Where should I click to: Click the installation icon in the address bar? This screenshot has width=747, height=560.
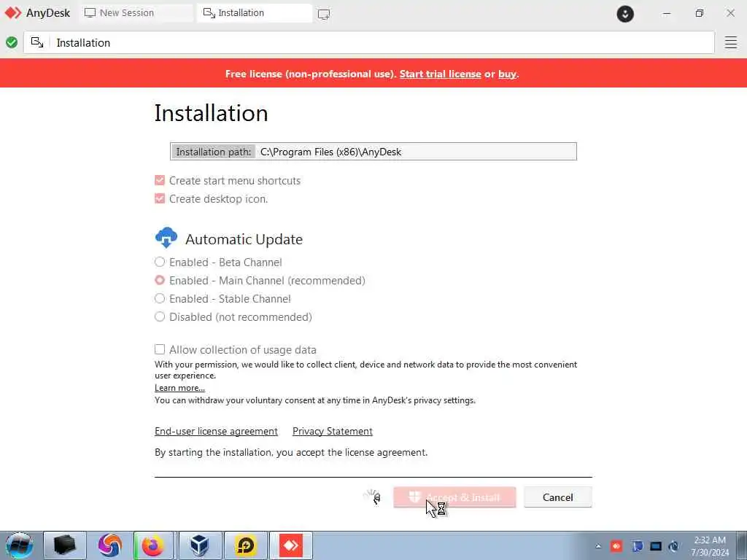click(x=37, y=42)
